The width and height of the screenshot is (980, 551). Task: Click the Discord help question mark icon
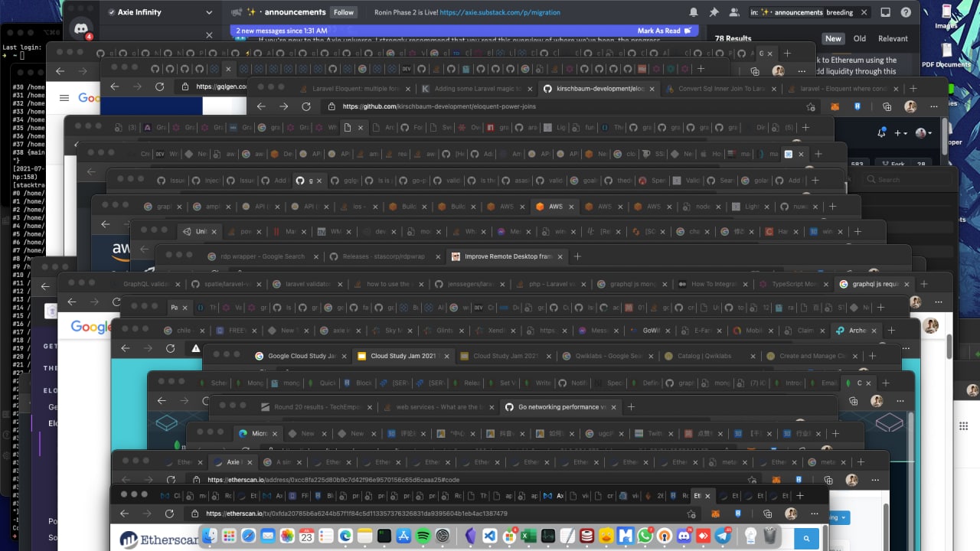(x=906, y=12)
